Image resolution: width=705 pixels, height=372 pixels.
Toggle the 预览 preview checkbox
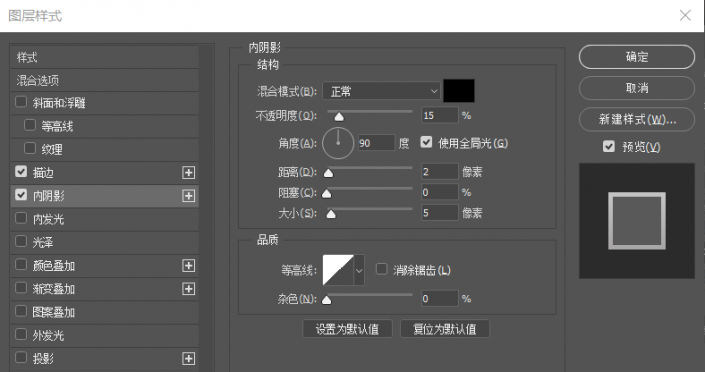tap(609, 147)
